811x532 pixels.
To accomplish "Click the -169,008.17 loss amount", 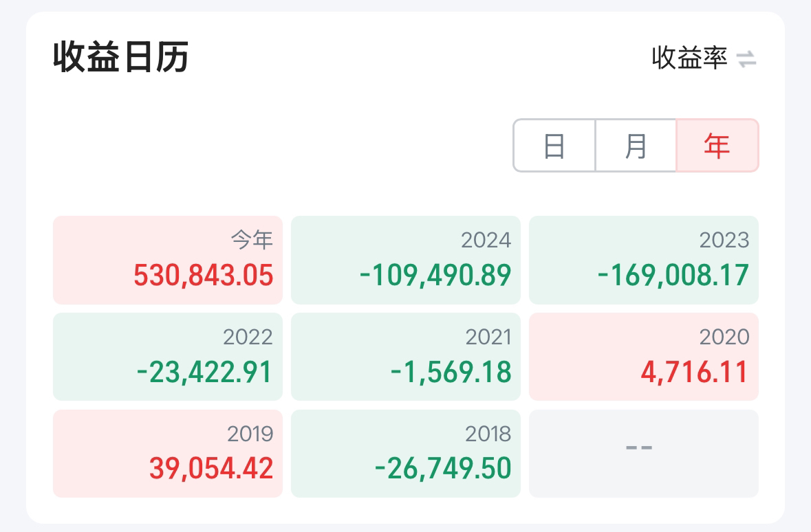I will tap(673, 276).
